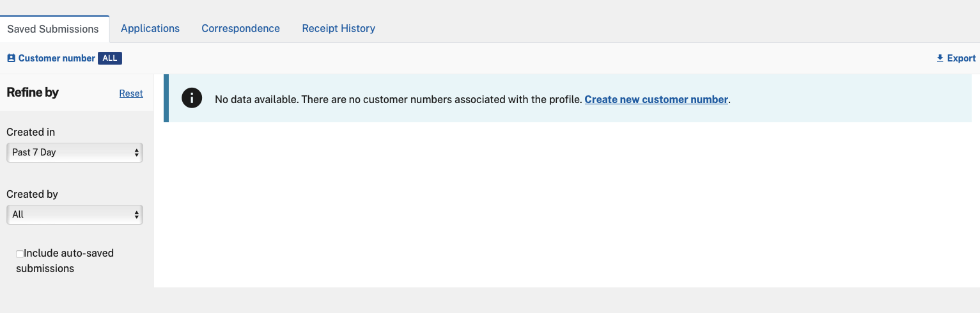980x313 pixels.
Task: Follow the Create new customer number link
Action: coord(656,99)
